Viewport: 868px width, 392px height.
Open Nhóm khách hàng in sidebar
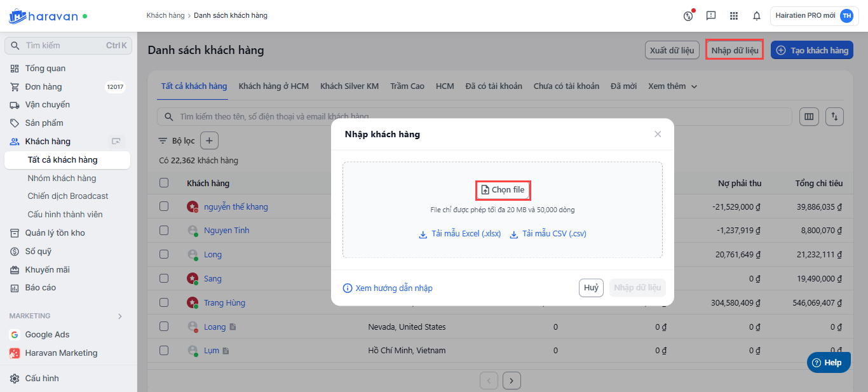pyautogui.click(x=62, y=178)
